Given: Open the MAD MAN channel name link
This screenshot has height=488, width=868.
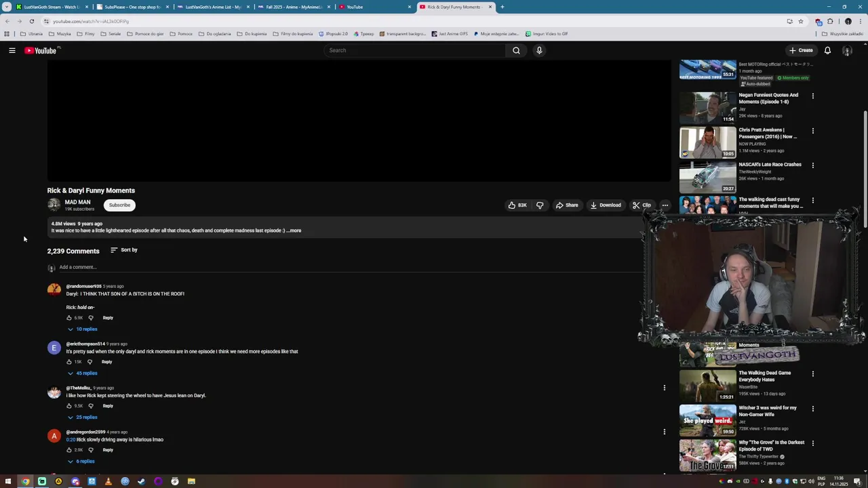Looking at the screenshot, I should [77, 202].
